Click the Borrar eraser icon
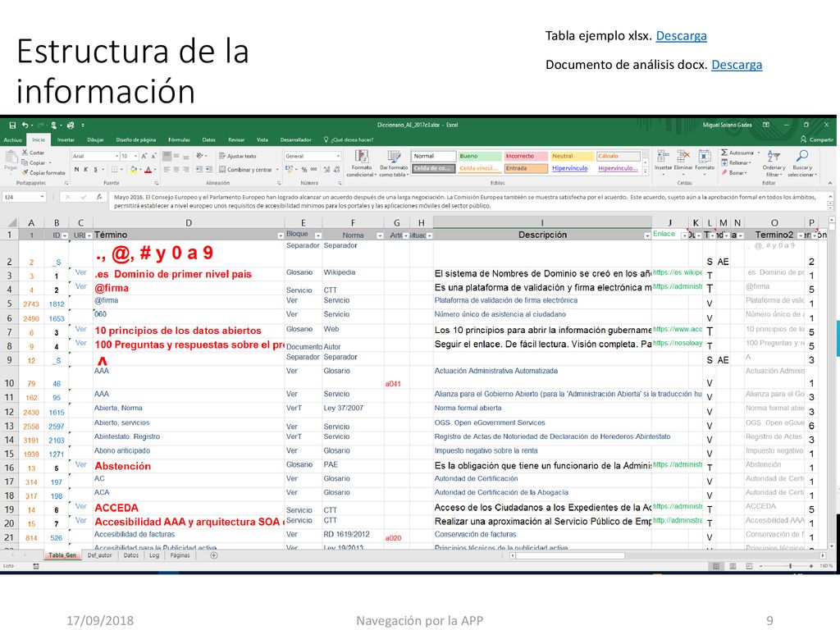The width and height of the screenshot is (840, 630). [x=724, y=172]
